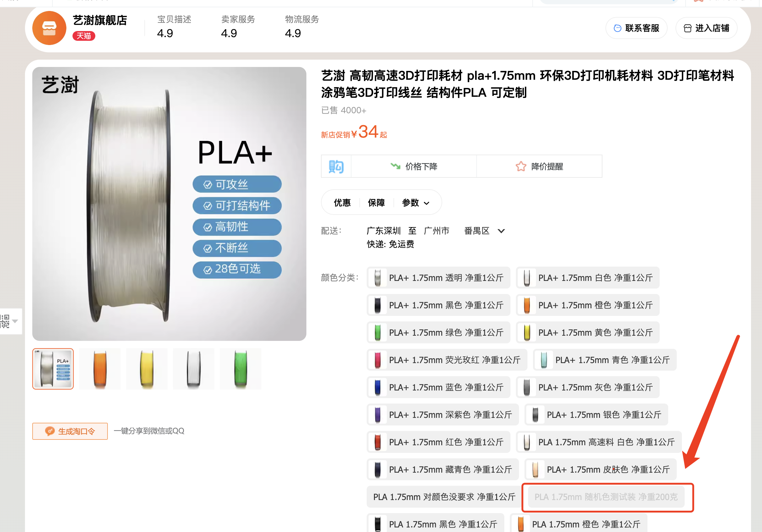Click the 天猫 Tmall badge
762x532 pixels.
click(x=84, y=36)
